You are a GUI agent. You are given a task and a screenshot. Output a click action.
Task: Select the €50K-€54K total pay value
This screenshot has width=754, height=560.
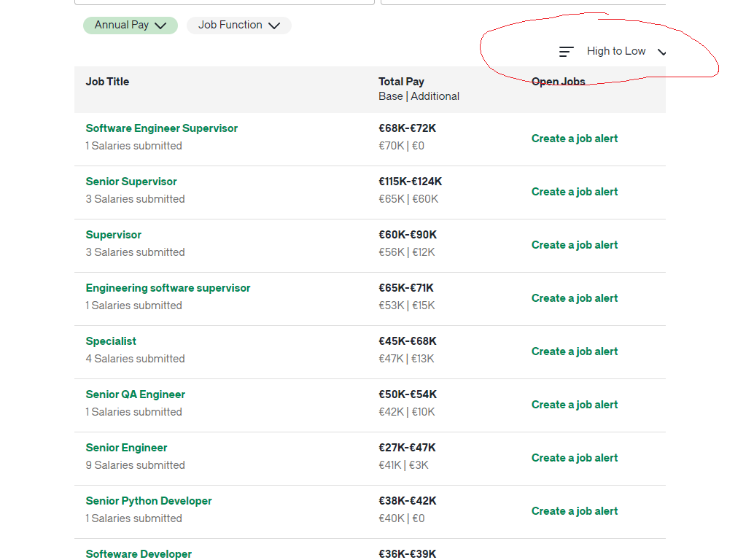[x=408, y=394]
